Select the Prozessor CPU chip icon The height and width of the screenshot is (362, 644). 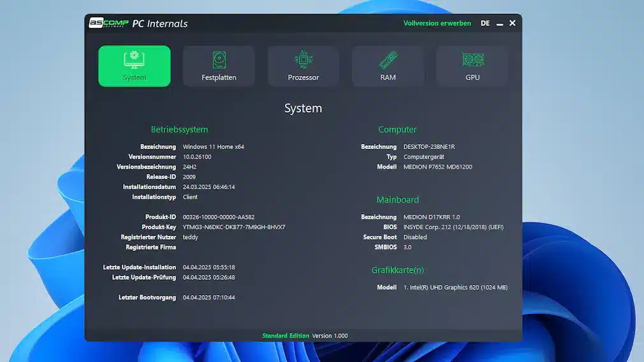click(x=304, y=66)
